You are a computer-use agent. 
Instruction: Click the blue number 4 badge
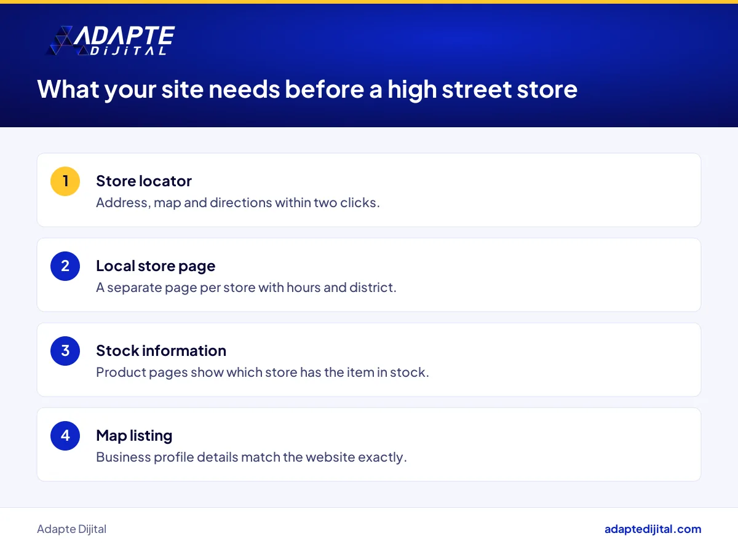[x=65, y=436]
